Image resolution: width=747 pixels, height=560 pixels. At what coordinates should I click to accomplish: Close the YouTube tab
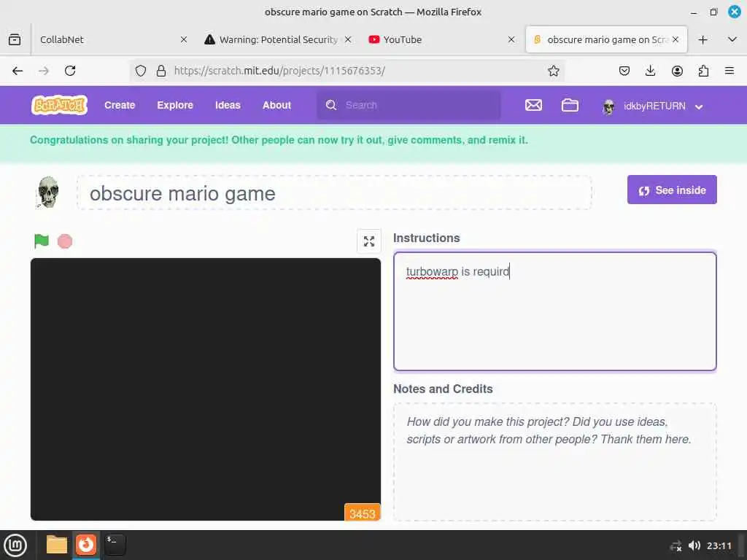(x=511, y=39)
